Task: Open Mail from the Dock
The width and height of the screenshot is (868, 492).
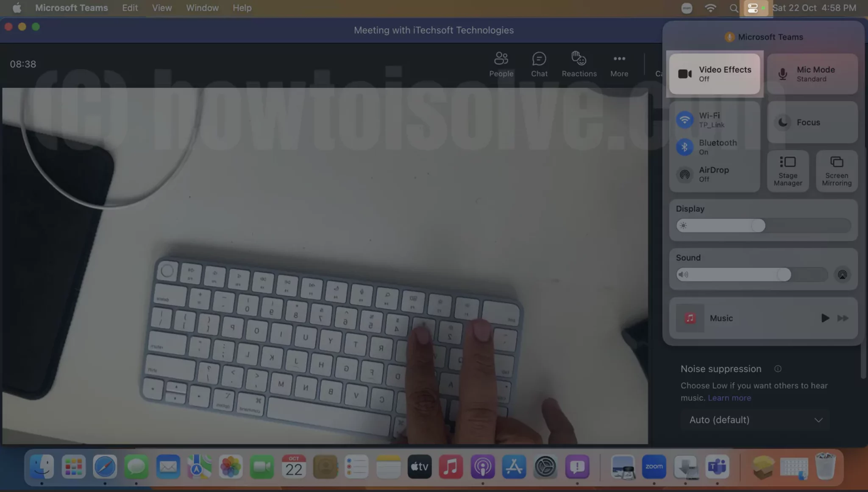Action: (168, 467)
